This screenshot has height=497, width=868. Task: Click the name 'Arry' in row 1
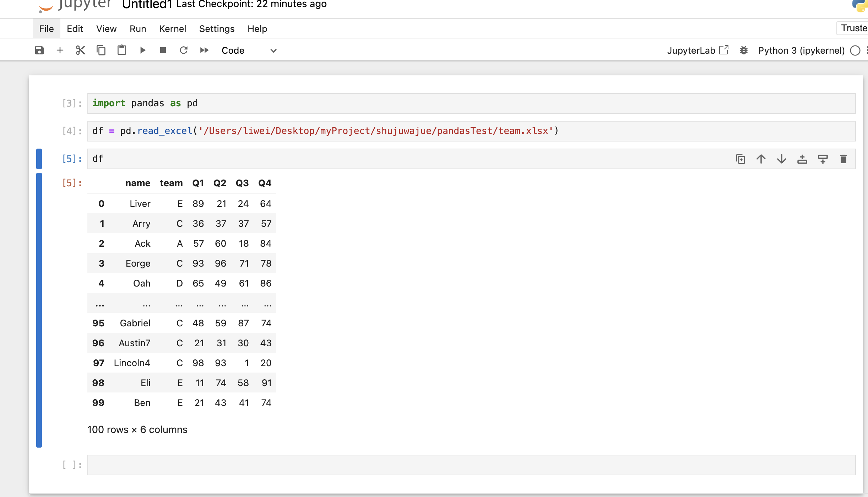[x=141, y=224]
